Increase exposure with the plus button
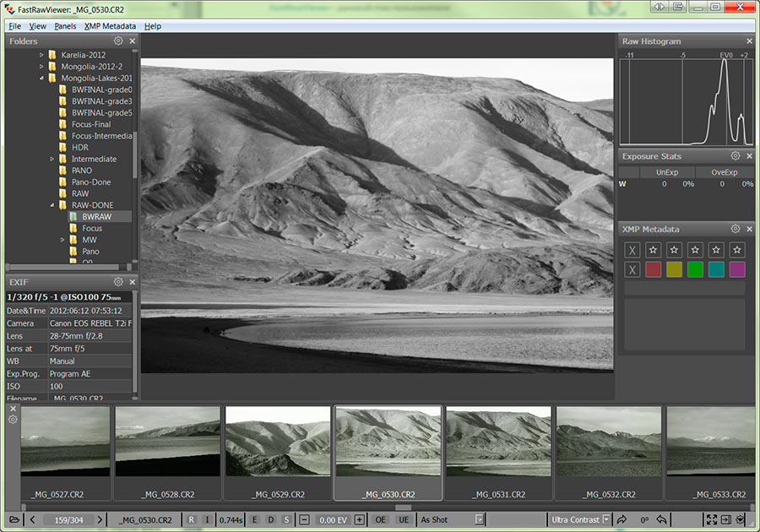The image size is (760, 532). (359, 519)
